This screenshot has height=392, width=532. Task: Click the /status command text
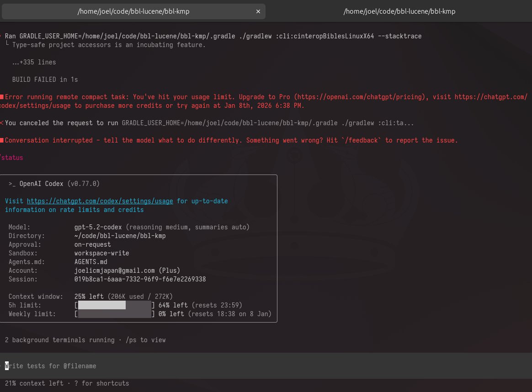pos(11,158)
